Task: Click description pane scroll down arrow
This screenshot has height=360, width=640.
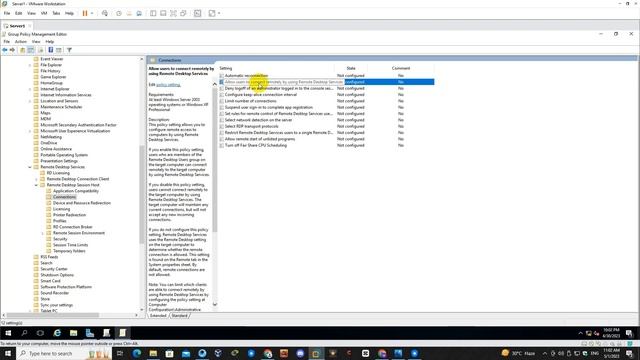Action: click(215, 304)
